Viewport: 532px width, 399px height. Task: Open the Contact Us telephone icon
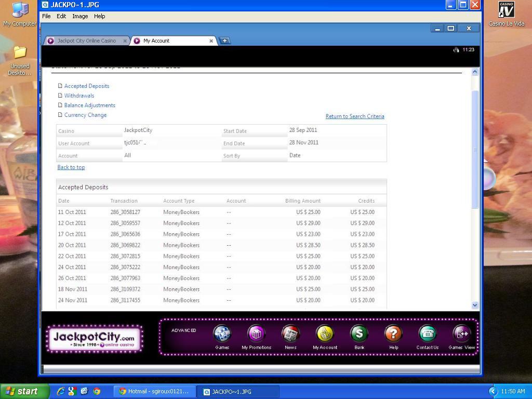[427, 334]
